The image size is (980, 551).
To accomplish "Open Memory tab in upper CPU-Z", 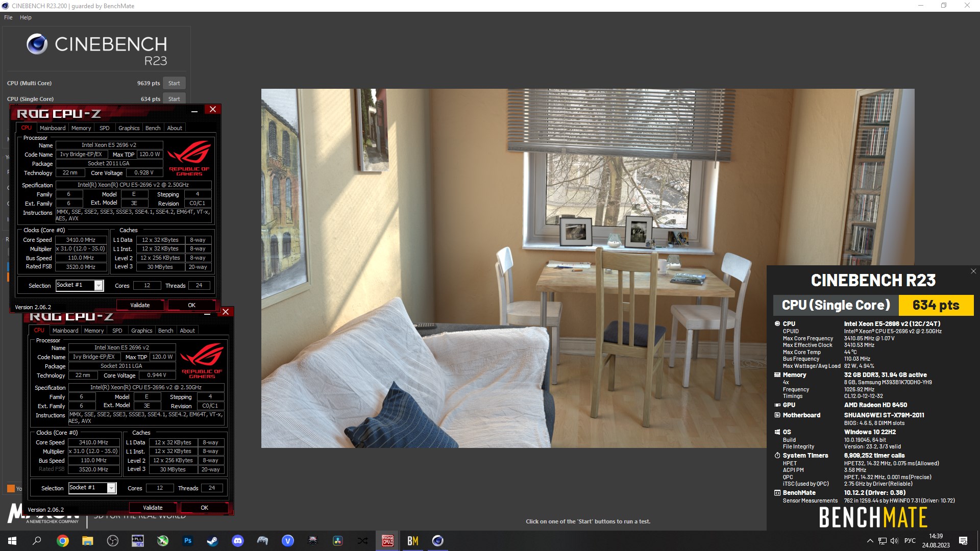I will (x=81, y=128).
